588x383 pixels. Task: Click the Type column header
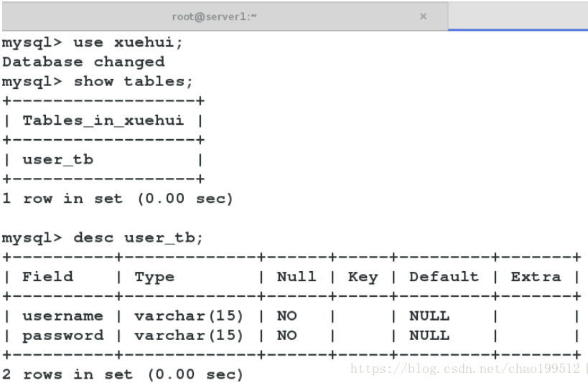(x=154, y=277)
